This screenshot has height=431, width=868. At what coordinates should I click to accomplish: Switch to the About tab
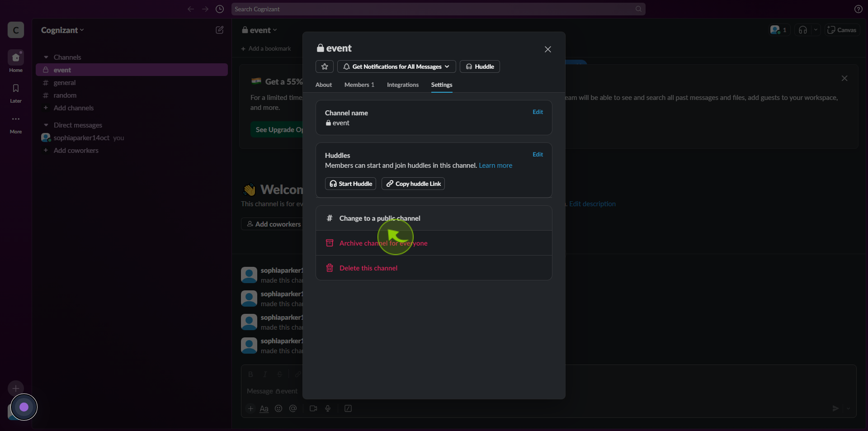tap(324, 85)
